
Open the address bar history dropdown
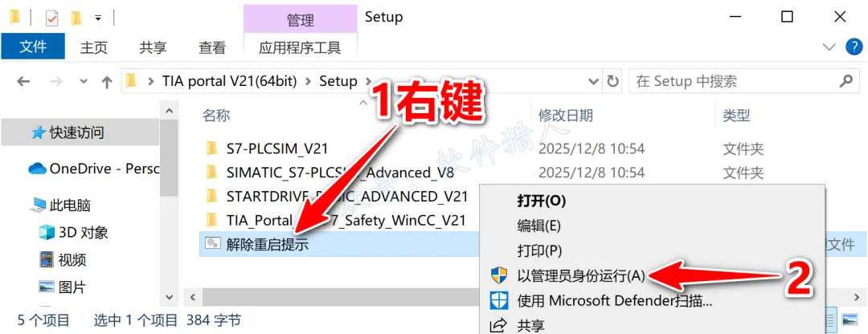coord(593,82)
